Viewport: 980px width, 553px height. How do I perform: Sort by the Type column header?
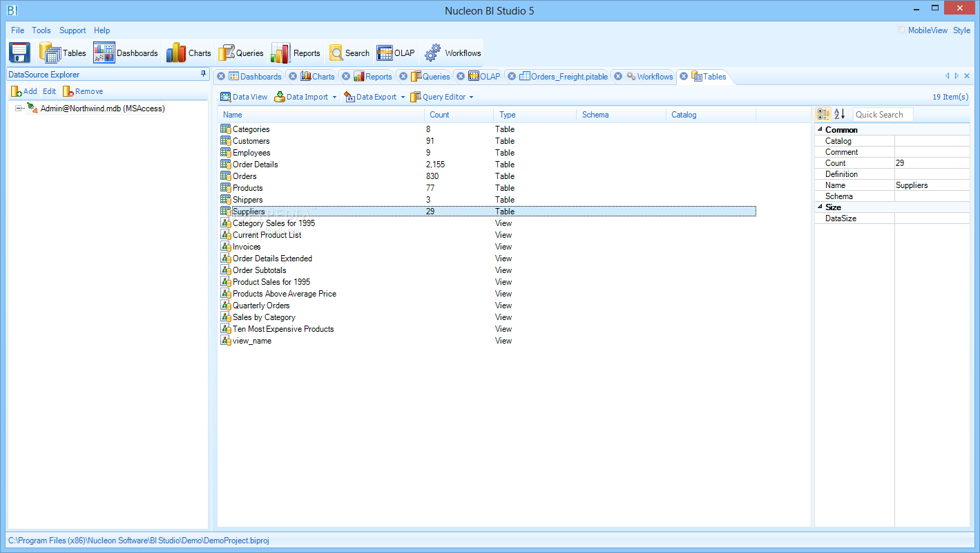(535, 115)
